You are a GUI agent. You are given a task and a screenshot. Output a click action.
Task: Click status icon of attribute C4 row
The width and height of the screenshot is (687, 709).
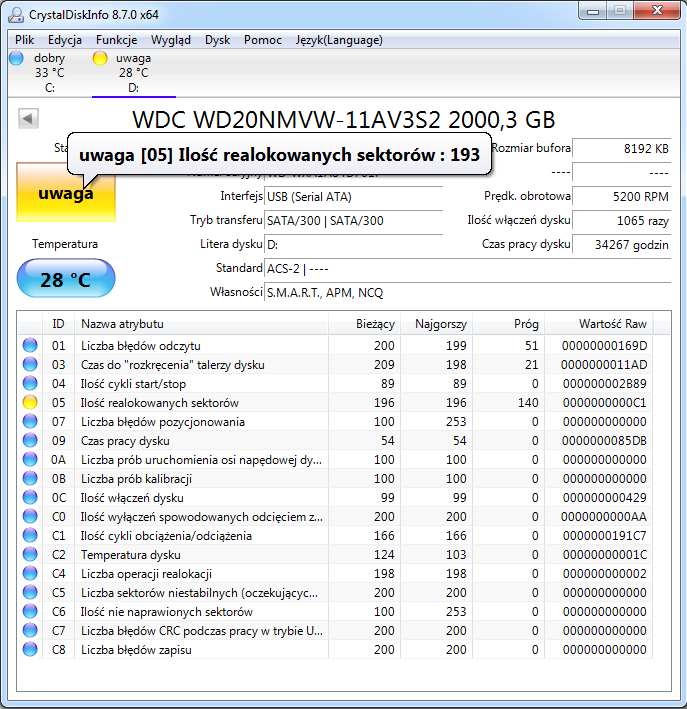[30, 573]
